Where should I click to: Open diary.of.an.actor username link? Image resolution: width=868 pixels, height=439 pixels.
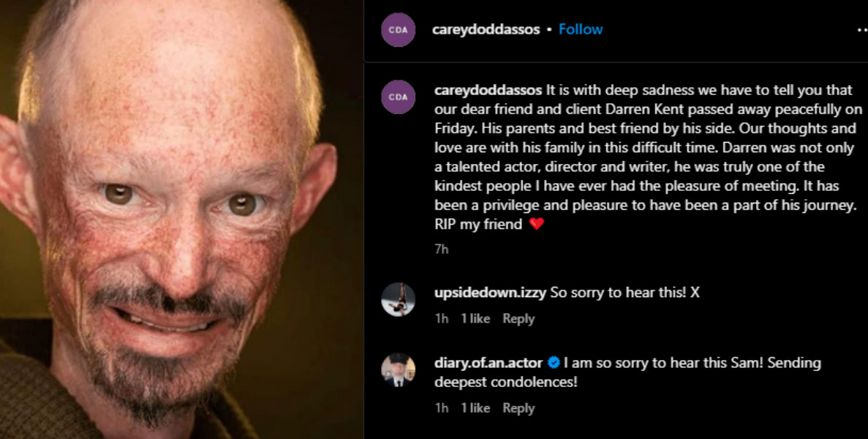(488, 364)
